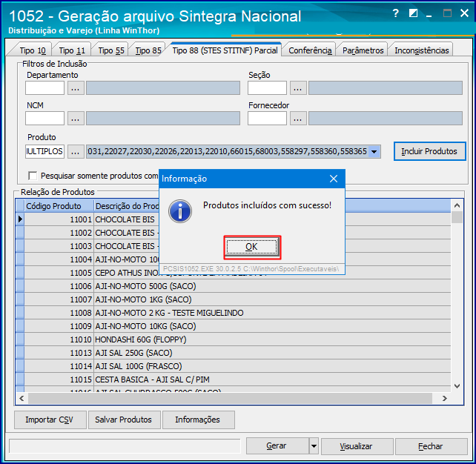Click the NCM code input field
The image size is (476, 464).
pos(45,119)
